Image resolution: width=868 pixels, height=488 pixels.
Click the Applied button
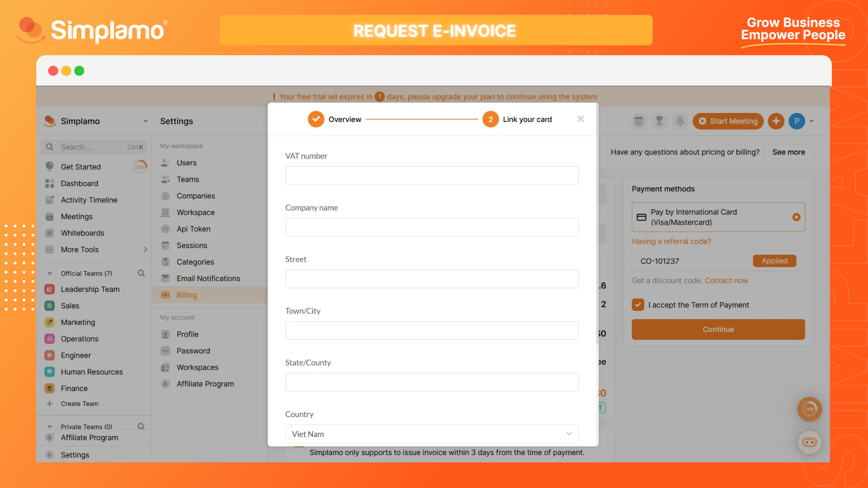[774, 261]
